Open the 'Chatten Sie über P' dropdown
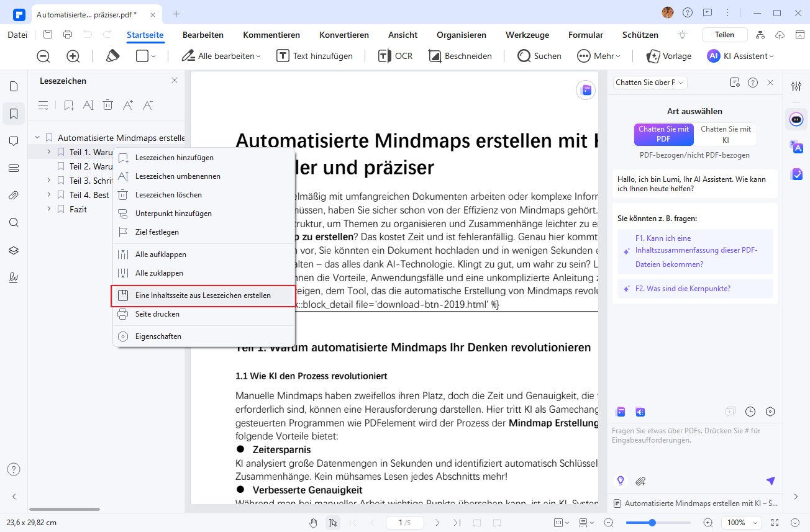This screenshot has width=810, height=532. [650, 83]
